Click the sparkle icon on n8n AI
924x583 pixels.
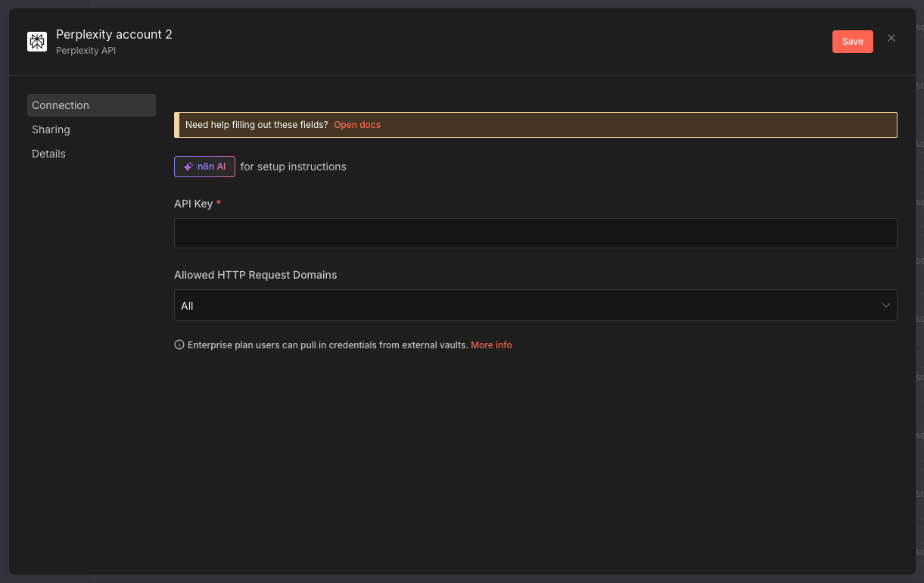[x=188, y=167]
